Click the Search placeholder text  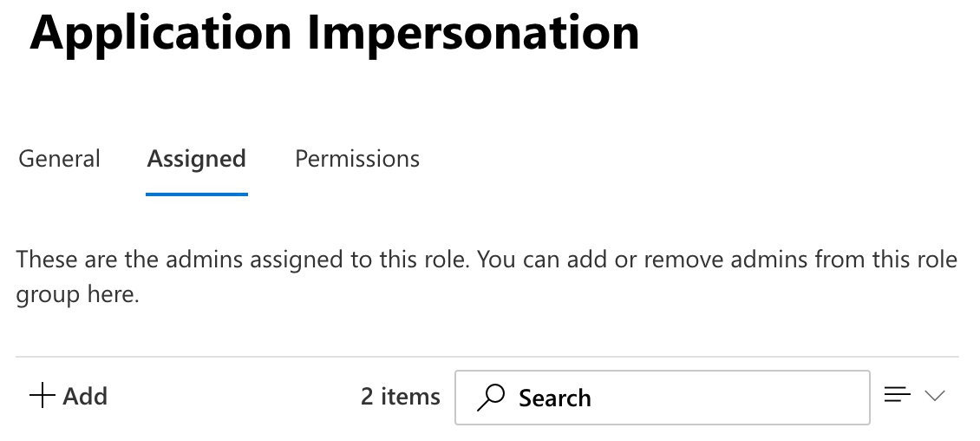point(554,398)
